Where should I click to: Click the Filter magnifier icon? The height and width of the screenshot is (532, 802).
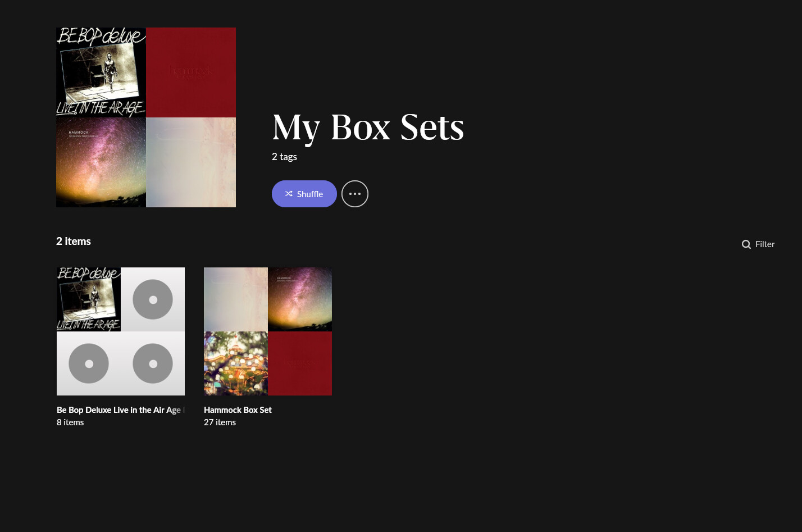point(746,244)
